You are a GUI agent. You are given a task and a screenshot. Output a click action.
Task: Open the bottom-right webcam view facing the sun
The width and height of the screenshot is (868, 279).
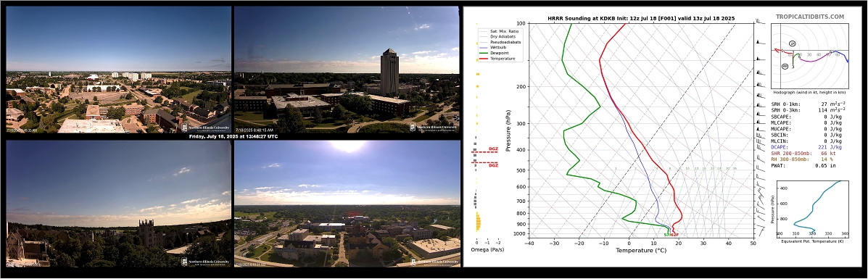(x=347, y=203)
